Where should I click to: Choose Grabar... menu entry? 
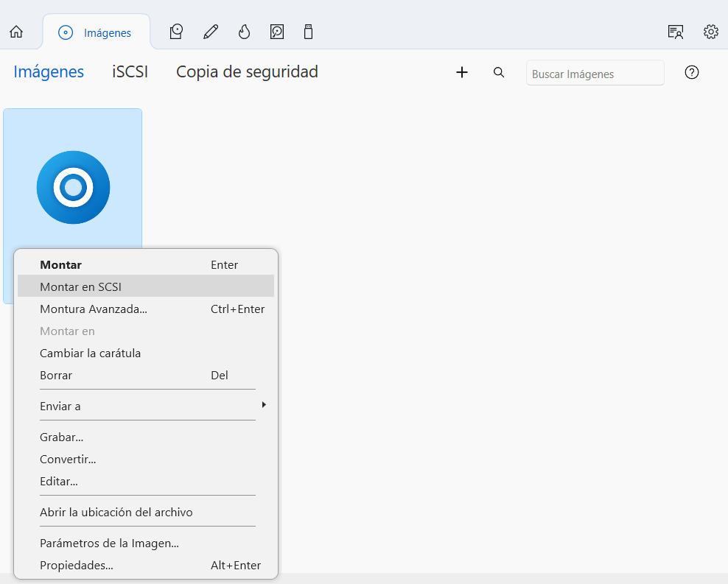[x=146, y=437]
